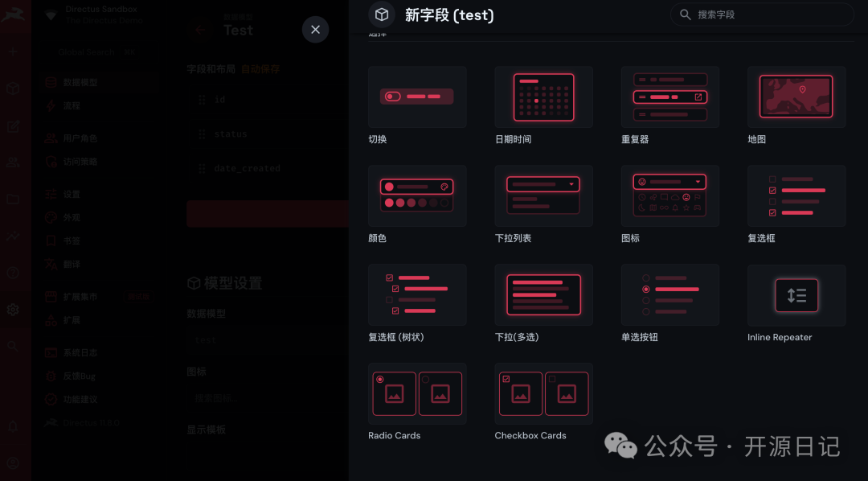Click the 搜索图标 icon search input
Screen dimensions: 868x481
268,398
